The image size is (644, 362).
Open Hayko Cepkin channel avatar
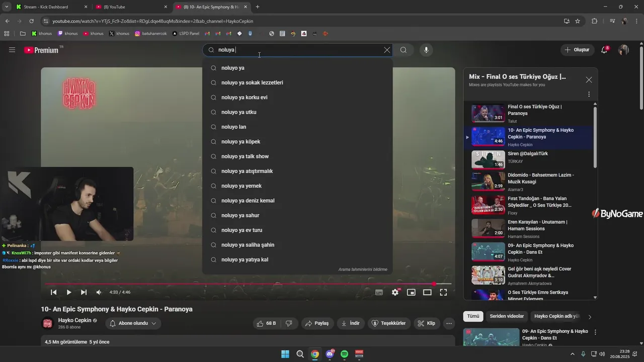click(x=48, y=323)
